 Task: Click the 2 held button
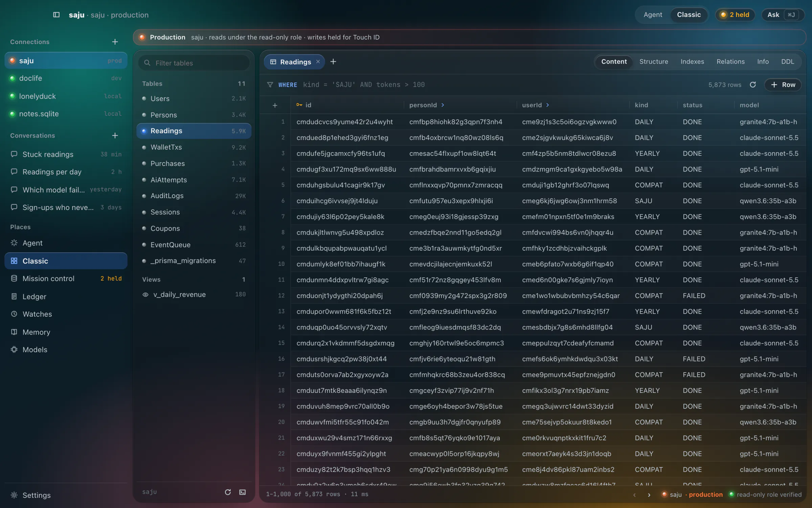[x=735, y=15]
